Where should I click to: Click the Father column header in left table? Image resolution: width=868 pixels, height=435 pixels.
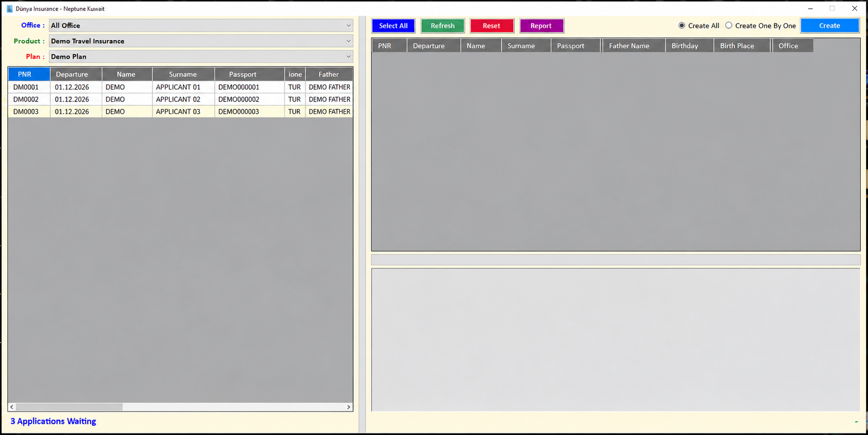tap(329, 74)
